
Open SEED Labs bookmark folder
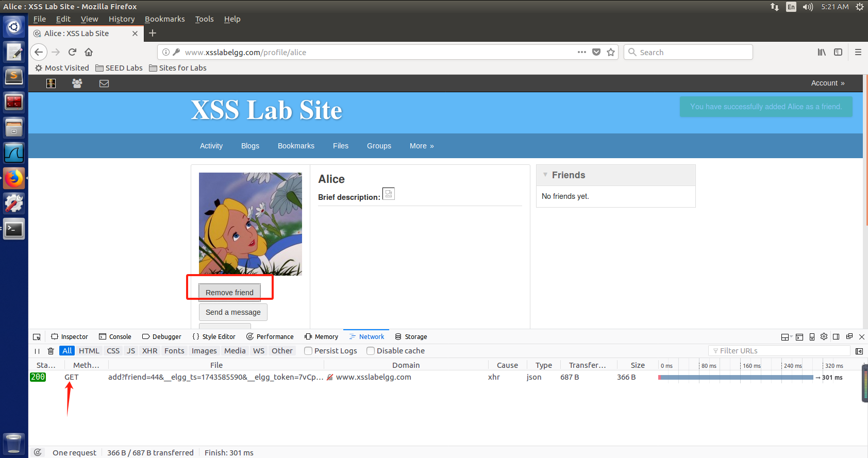coord(119,68)
